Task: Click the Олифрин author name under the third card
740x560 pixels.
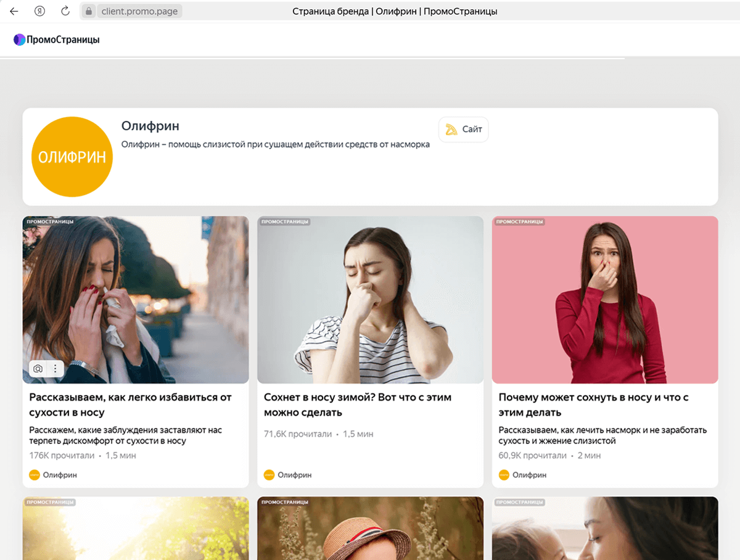Action: 530,475
